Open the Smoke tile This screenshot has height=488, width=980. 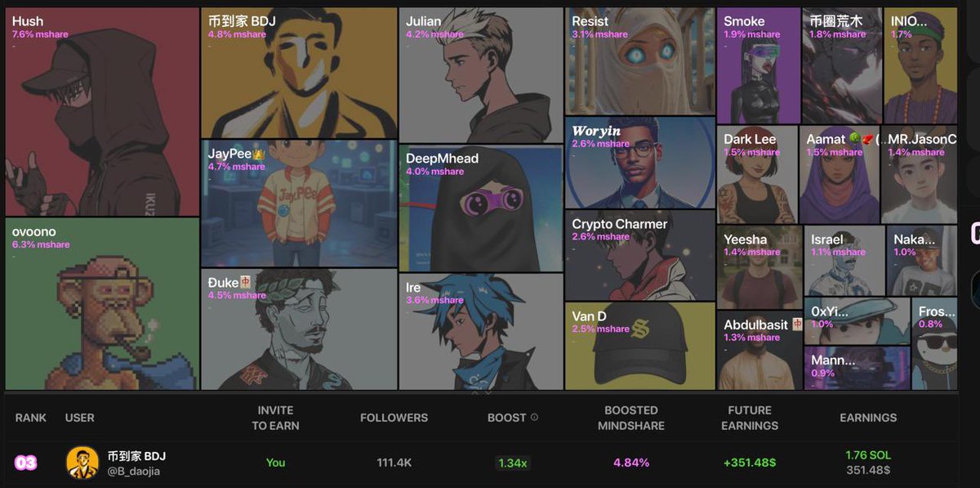pyautogui.click(x=759, y=65)
